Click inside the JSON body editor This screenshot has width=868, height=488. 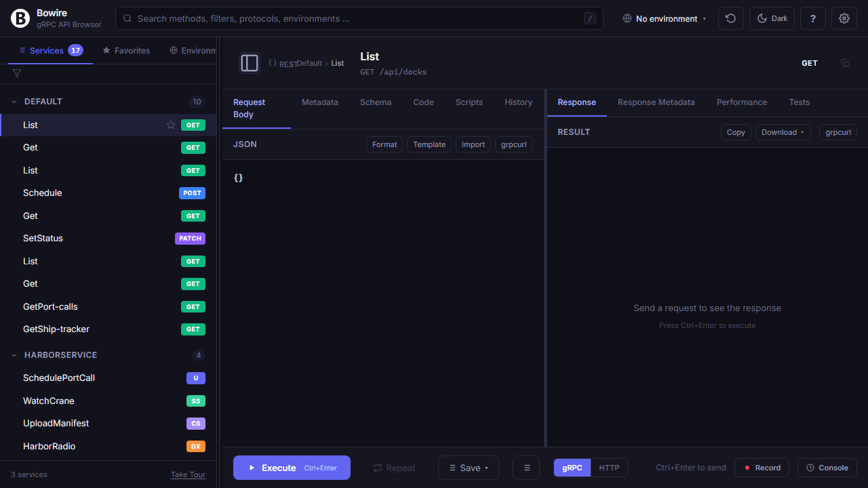tap(383, 302)
